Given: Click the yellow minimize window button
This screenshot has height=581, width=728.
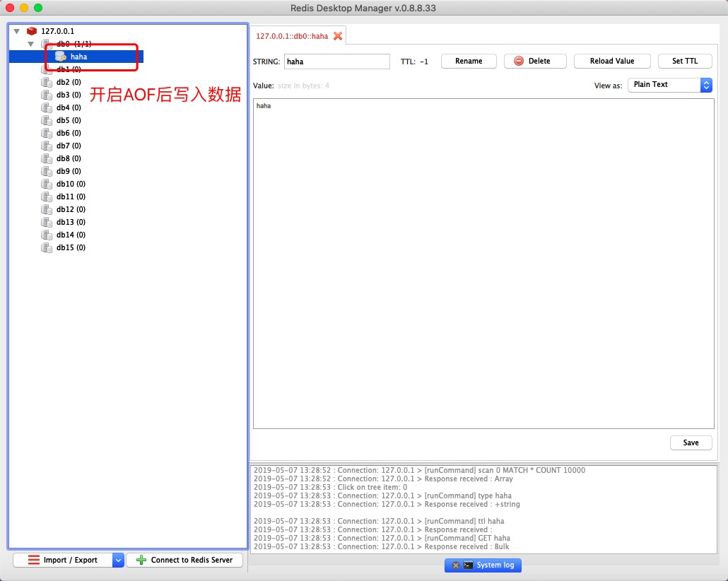Looking at the screenshot, I should pyautogui.click(x=24, y=8).
